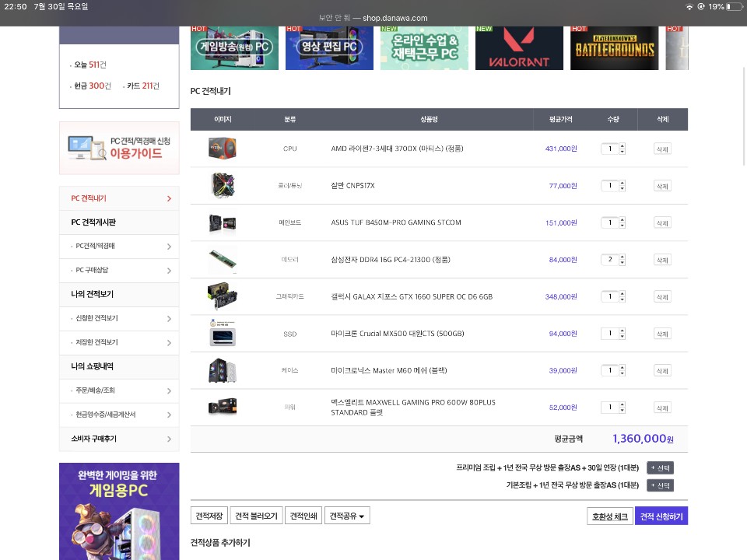This screenshot has height=560, width=747.
Task: Delete the Crucial MX500 SSD row
Action: point(662,334)
